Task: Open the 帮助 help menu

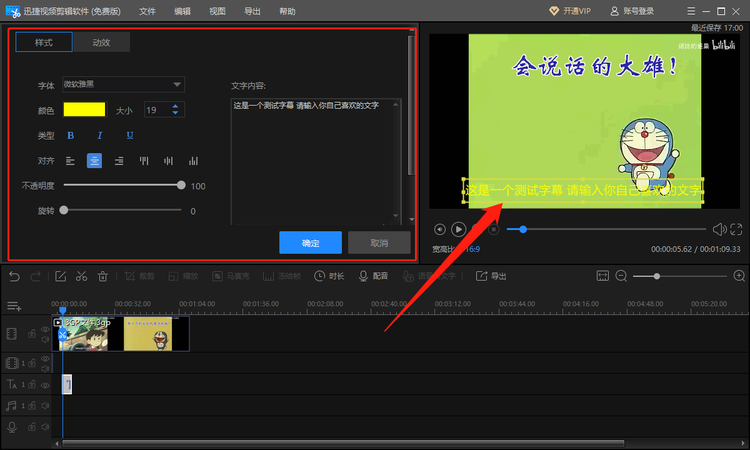Action: point(287,11)
